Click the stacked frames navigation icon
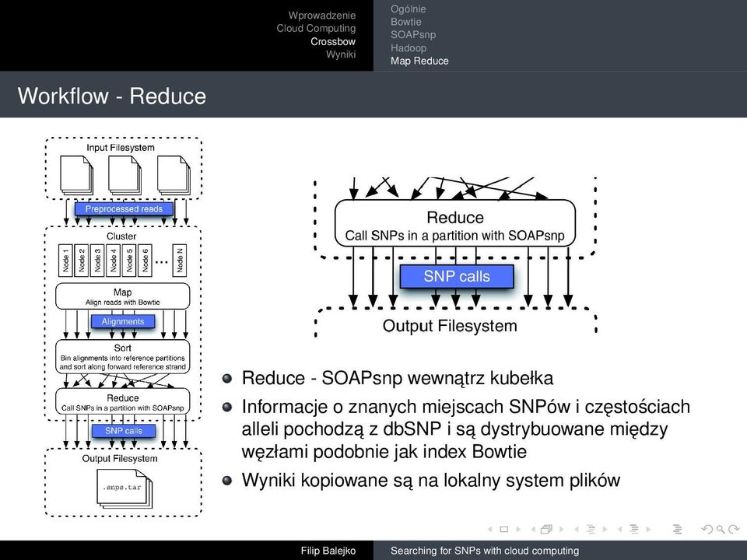Image resolution: width=747 pixels, height=560 pixels. pos(546,529)
